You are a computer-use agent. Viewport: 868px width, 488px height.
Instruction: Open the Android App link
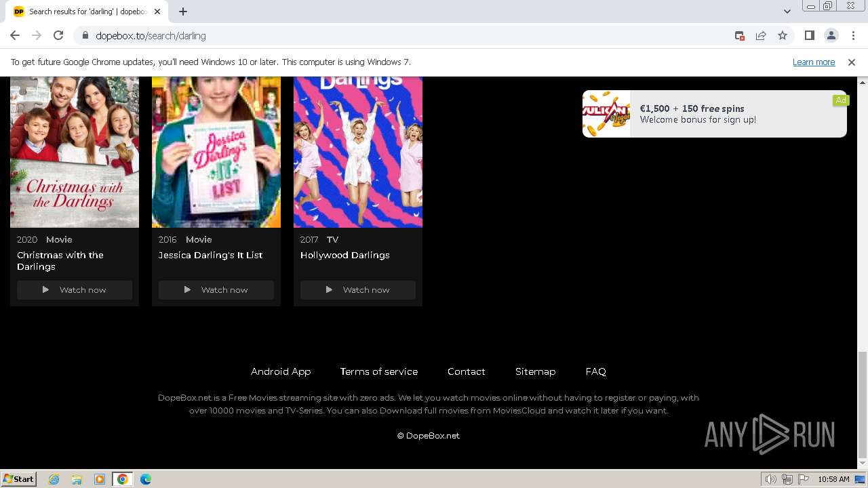coord(281,371)
